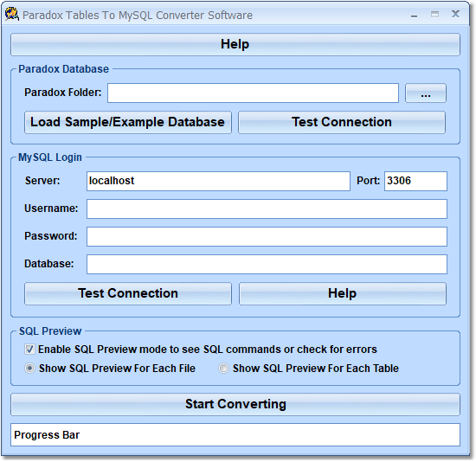Load Sample/Example Database
476x462 pixels.
point(128,122)
